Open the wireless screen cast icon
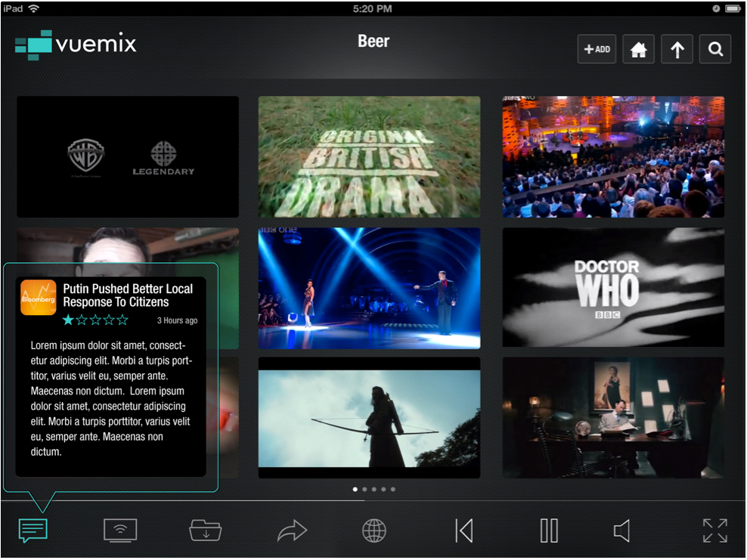The height and width of the screenshot is (560, 747). (x=120, y=531)
